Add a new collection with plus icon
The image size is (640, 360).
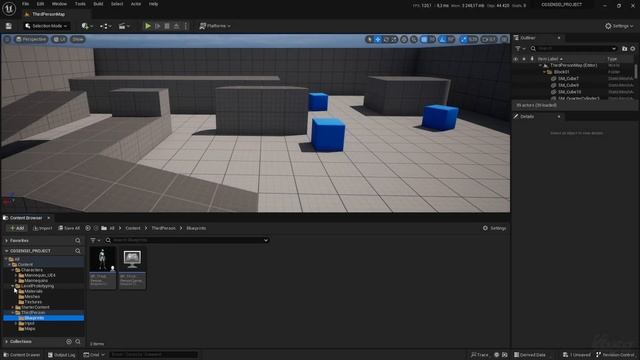click(69, 342)
